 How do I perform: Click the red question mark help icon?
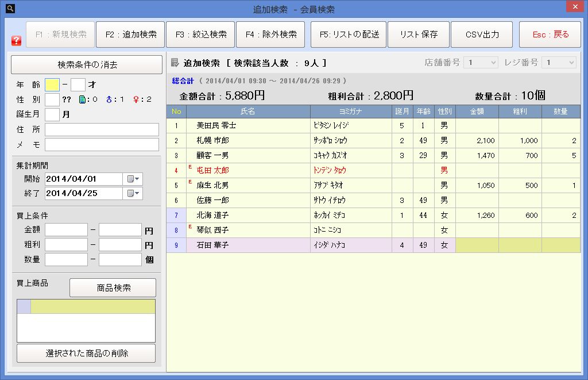[x=16, y=41]
